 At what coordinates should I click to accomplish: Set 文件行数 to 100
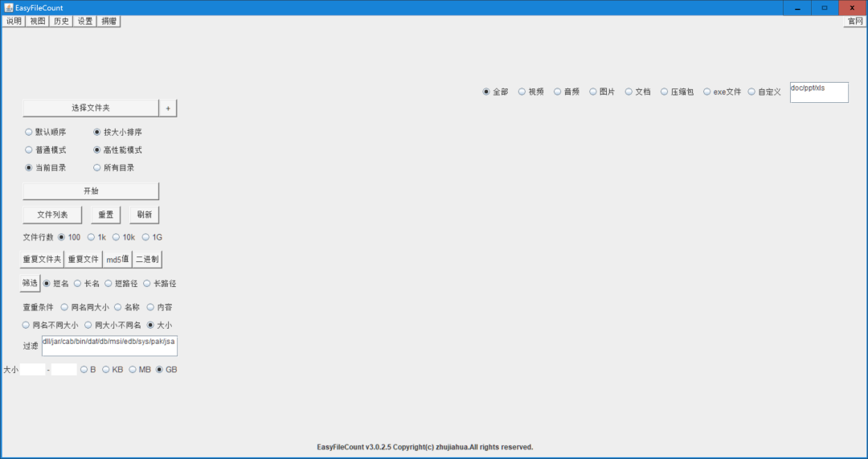click(69, 237)
